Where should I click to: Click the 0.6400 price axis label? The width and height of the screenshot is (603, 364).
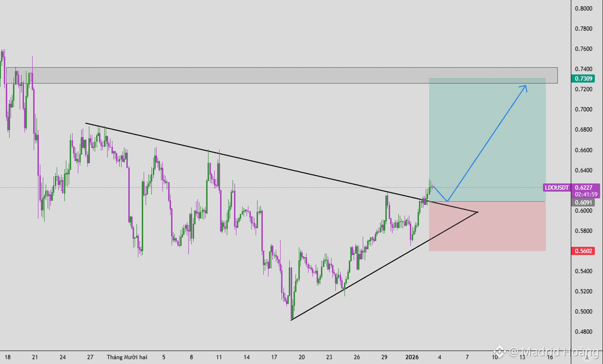(583, 170)
